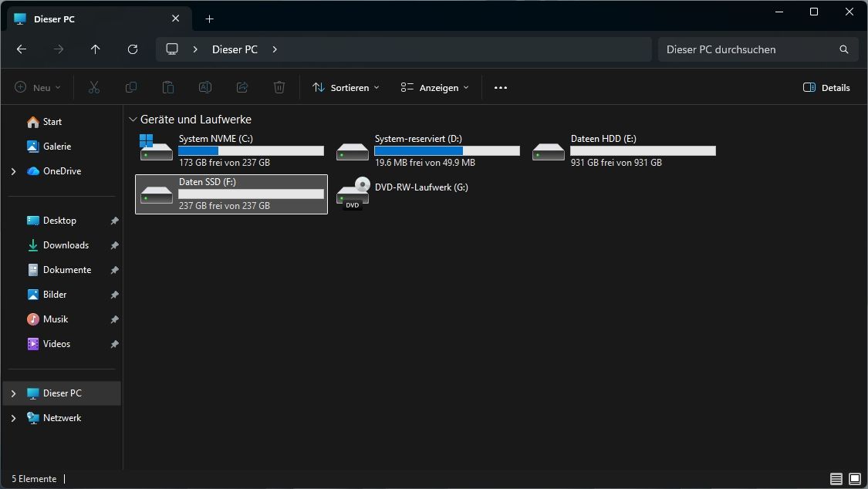
Task: Unpin Desktop via its pin icon
Action: click(x=115, y=221)
